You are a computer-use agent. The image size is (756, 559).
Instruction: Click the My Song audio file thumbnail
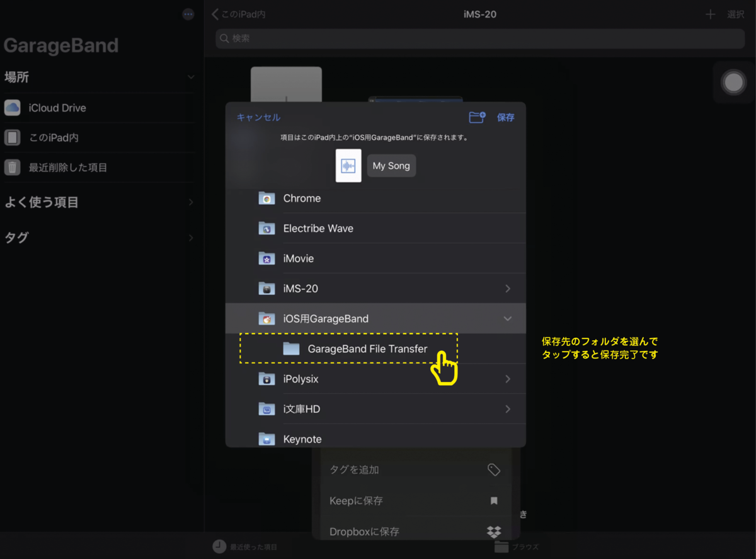[348, 166]
